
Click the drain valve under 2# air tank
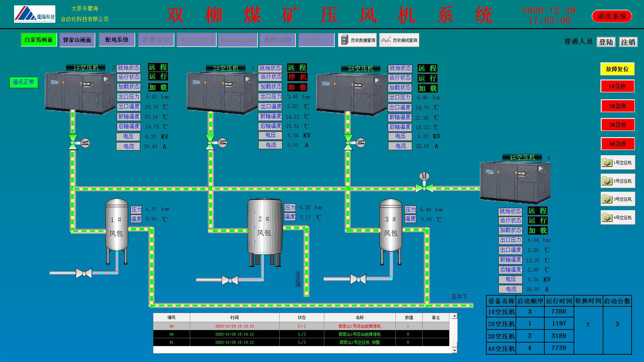(x=230, y=280)
